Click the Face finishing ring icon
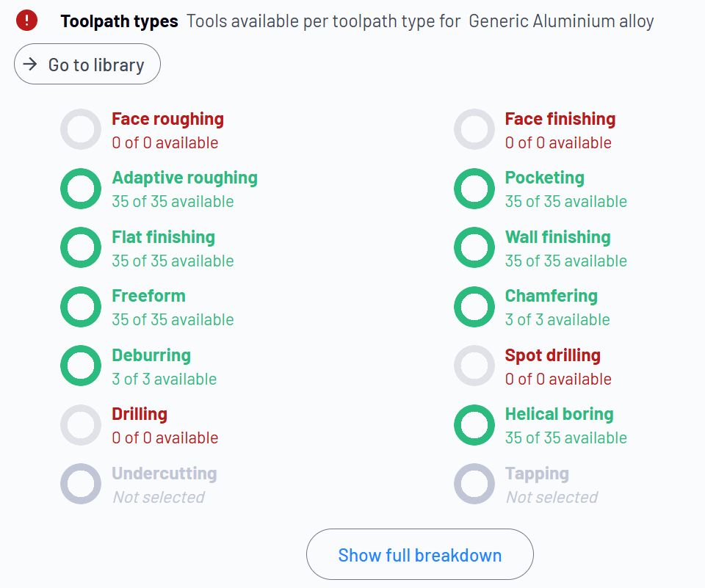This screenshot has height=588, width=705. coord(474,129)
